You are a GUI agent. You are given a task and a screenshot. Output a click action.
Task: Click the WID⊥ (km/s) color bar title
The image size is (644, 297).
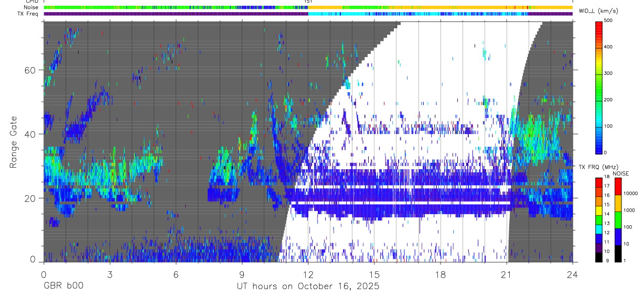600,11
